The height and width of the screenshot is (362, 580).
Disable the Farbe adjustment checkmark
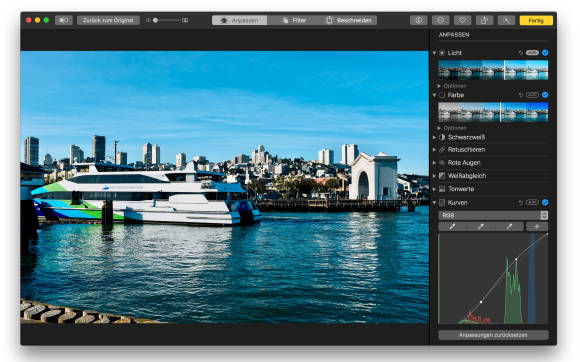pos(545,95)
